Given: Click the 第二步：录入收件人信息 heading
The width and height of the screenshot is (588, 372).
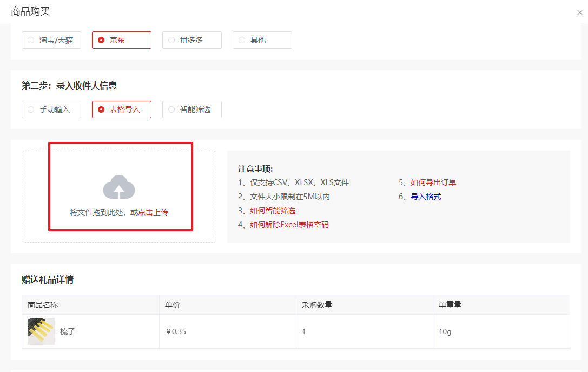Looking at the screenshot, I should pos(69,86).
